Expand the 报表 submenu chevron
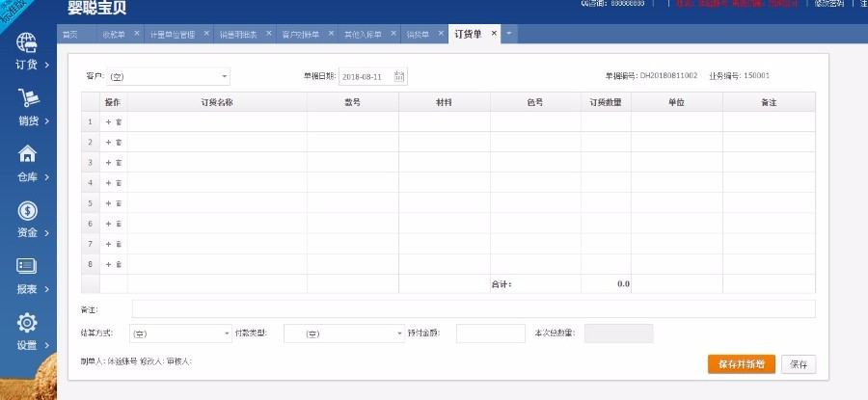The height and width of the screenshot is (400, 868). [46, 289]
